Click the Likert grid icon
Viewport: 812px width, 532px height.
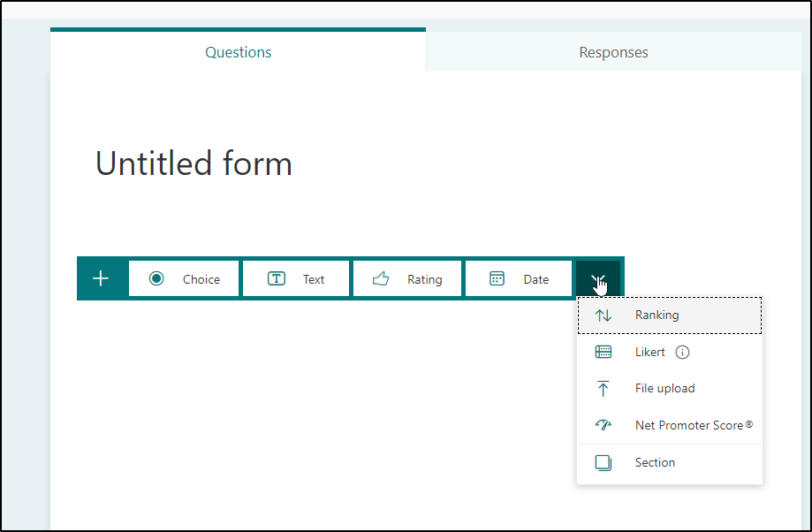click(603, 352)
